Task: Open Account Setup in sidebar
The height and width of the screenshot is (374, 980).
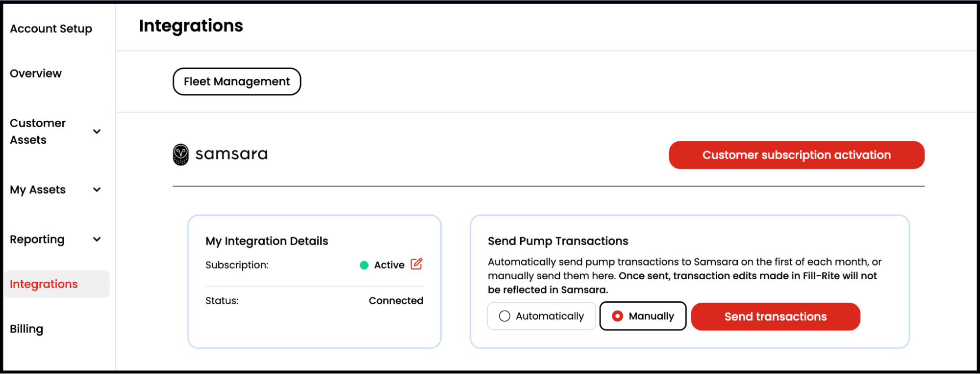Action: click(51, 29)
